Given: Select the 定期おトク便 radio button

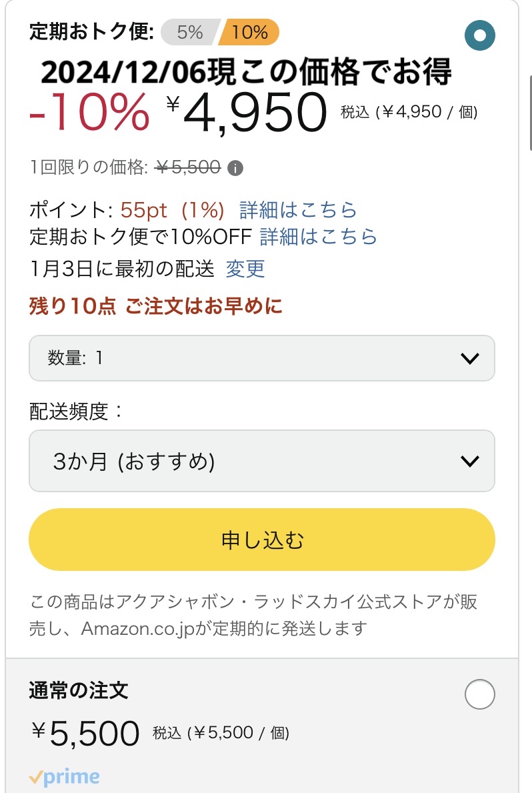Looking at the screenshot, I should point(480,35).
